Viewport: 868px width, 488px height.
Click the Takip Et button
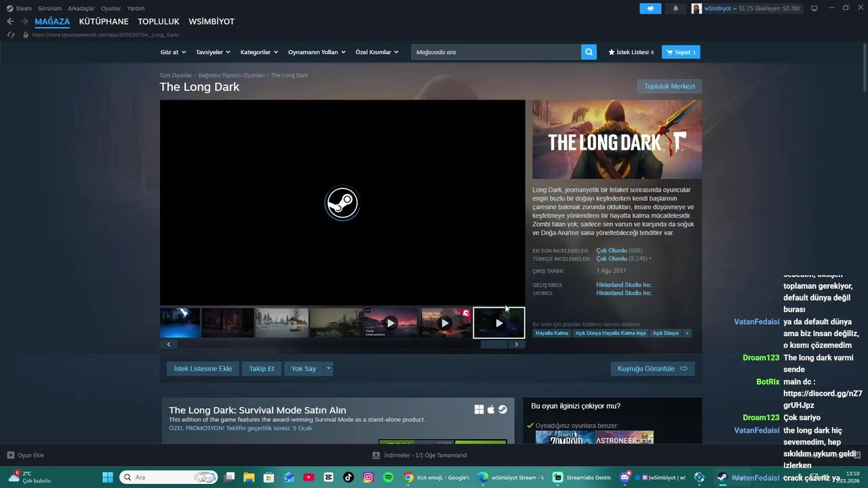click(x=262, y=369)
